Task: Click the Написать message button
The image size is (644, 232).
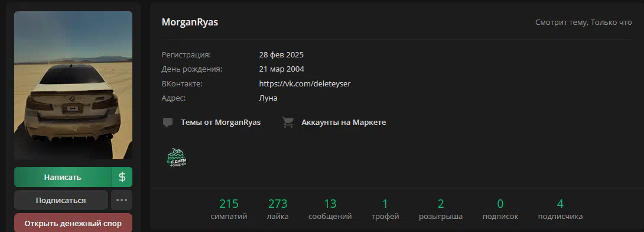Action: point(63,177)
